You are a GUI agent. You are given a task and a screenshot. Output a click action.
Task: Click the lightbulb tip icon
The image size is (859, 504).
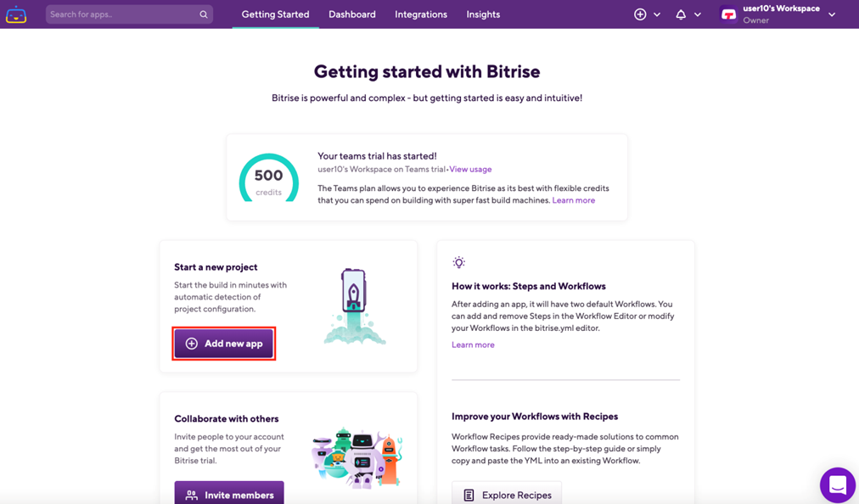click(458, 262)
